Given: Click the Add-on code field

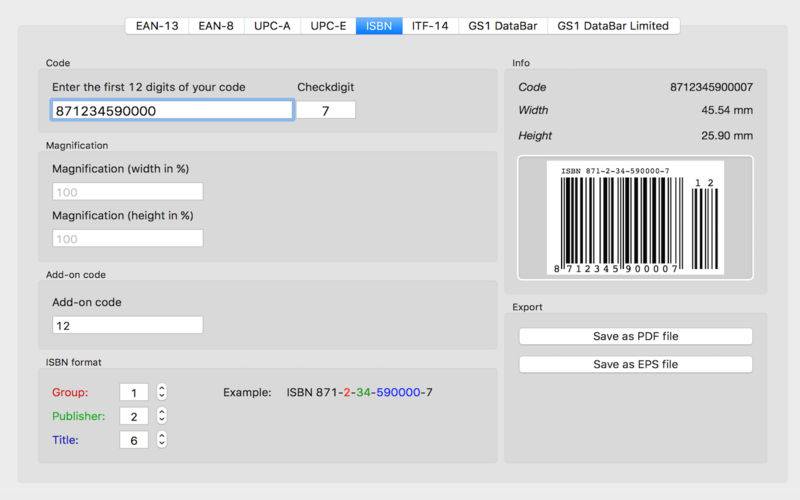Looking at the screenshot, I should [128, 325].
